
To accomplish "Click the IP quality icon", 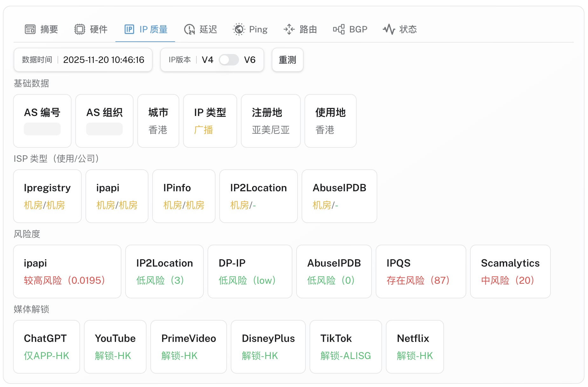I will click(129, 29).
